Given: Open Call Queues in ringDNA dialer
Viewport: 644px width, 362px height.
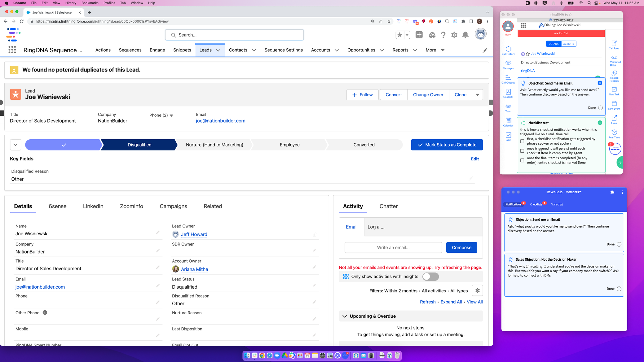Looking at the screenshot, I should pyautogui.click(x=508, y=79).
